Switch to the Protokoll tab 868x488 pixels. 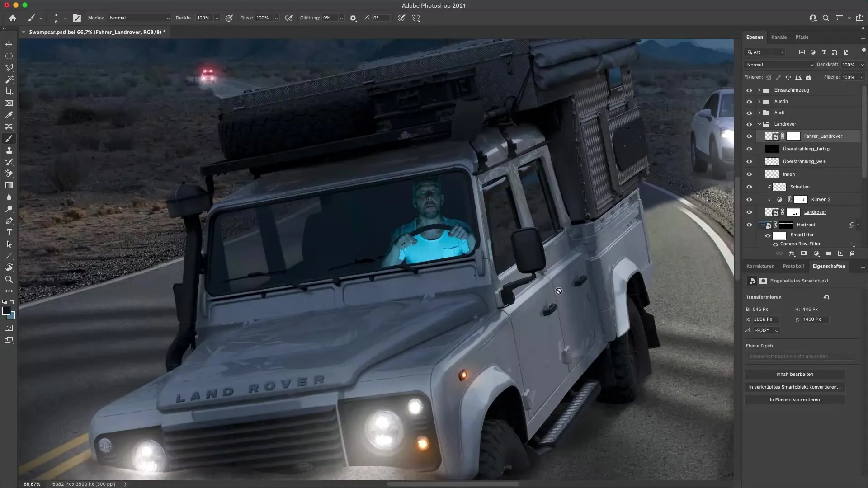tap(793, 266)
